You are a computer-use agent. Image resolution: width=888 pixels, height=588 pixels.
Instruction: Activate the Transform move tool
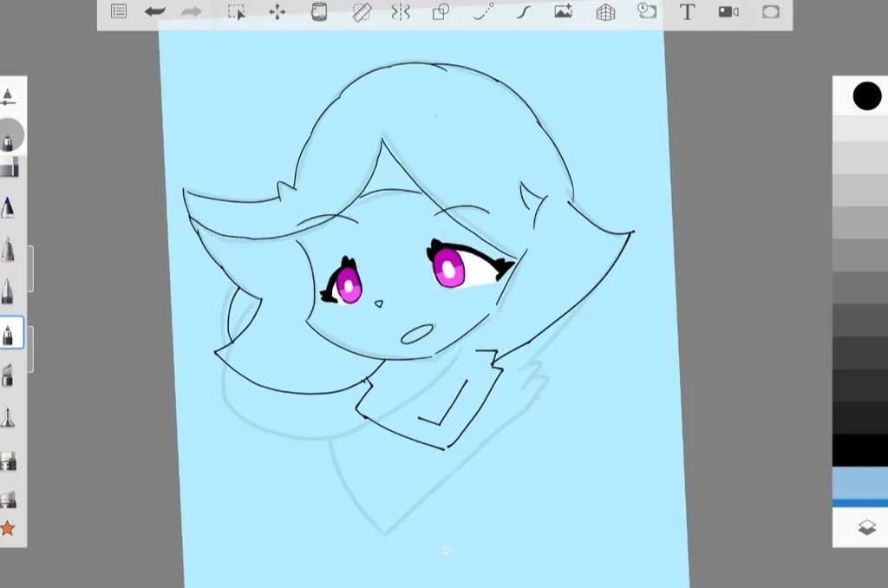click(x=277, y=12)
